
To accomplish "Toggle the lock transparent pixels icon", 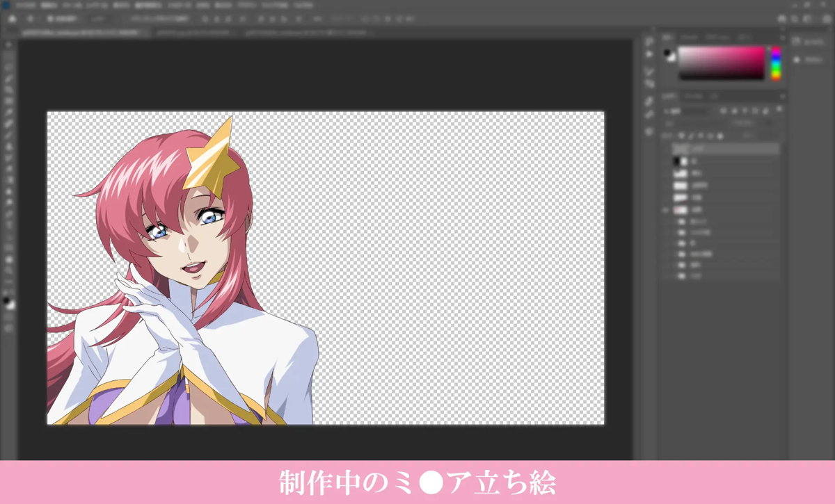I will click(x=682, y=136).
